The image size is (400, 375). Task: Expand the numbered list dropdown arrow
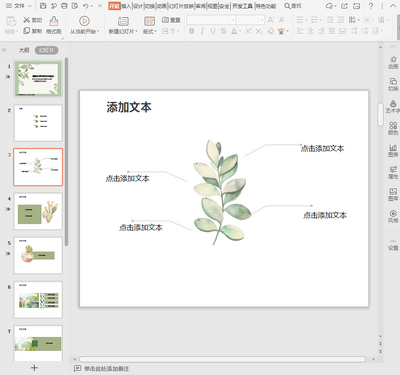point(320,20)
